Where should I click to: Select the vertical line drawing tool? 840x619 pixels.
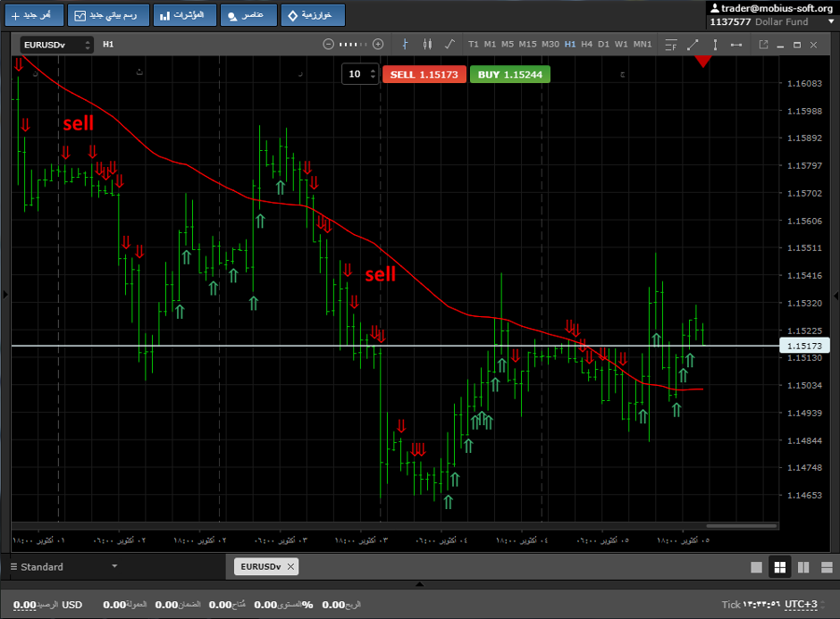[x=714, y=44]
